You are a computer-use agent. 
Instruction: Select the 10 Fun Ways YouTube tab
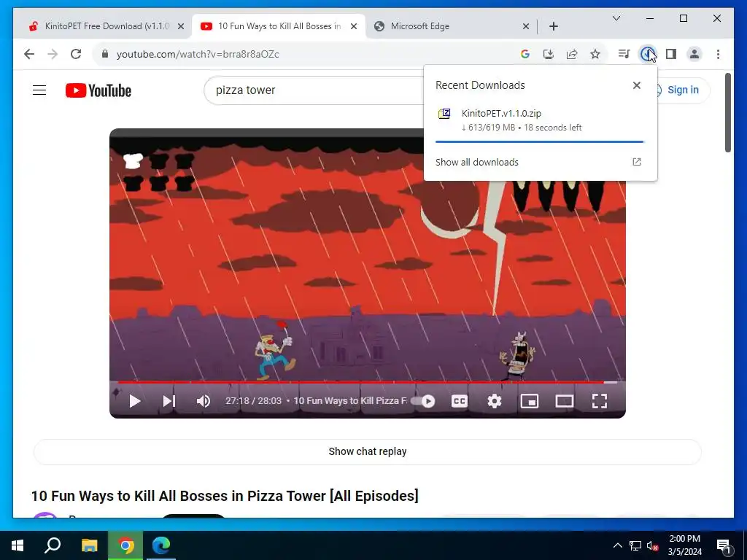[x=279, y=26]
